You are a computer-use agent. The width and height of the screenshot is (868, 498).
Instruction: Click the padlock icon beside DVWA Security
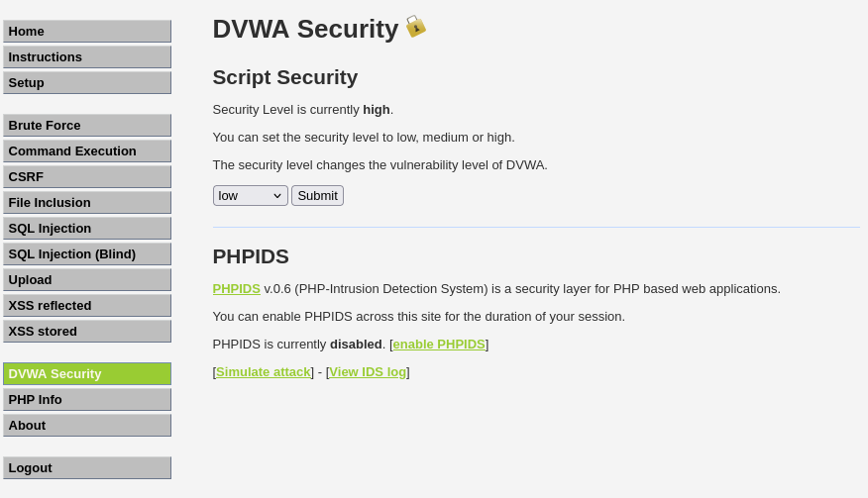(x=416, y=27)
